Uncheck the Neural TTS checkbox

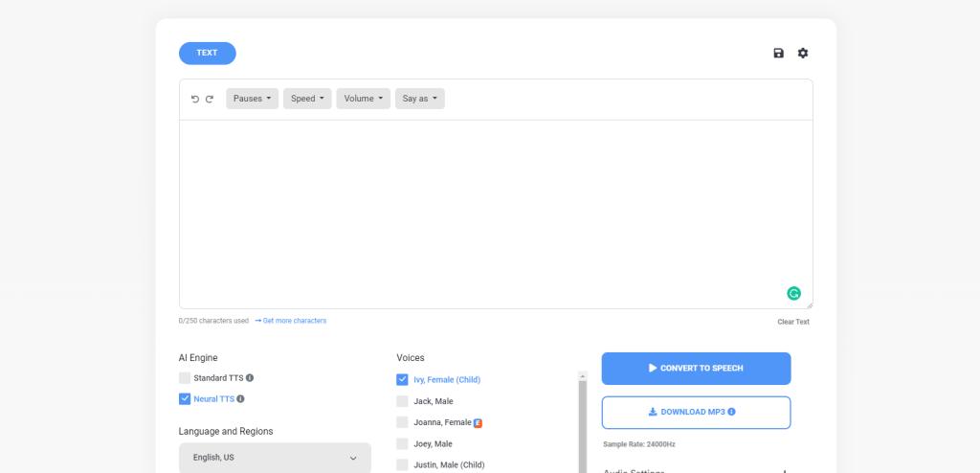[x=185, y=399]
